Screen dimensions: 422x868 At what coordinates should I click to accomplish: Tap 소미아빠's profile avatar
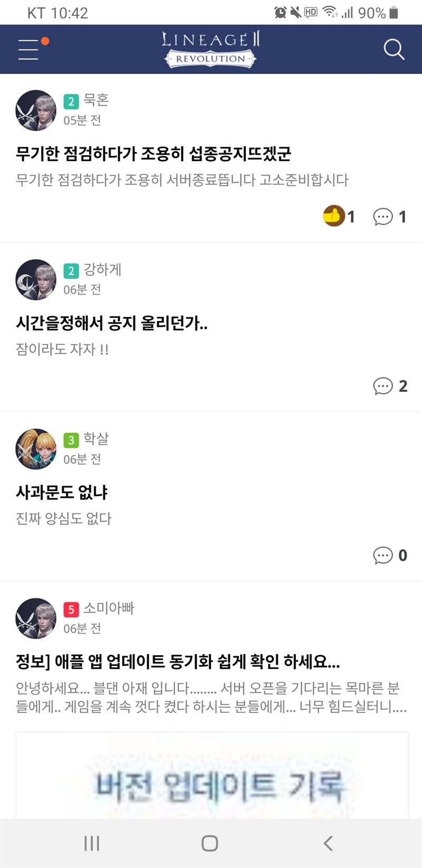pyautogui.click(x=36, y=618)
